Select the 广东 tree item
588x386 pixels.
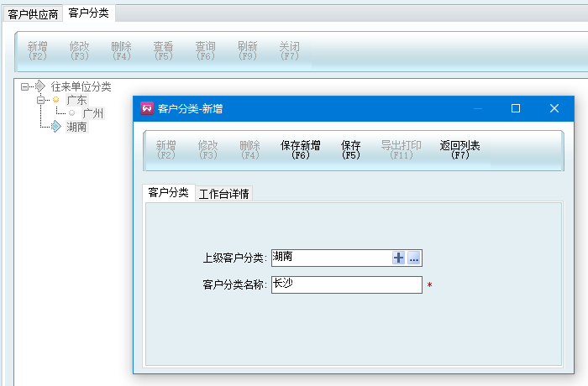76,100
